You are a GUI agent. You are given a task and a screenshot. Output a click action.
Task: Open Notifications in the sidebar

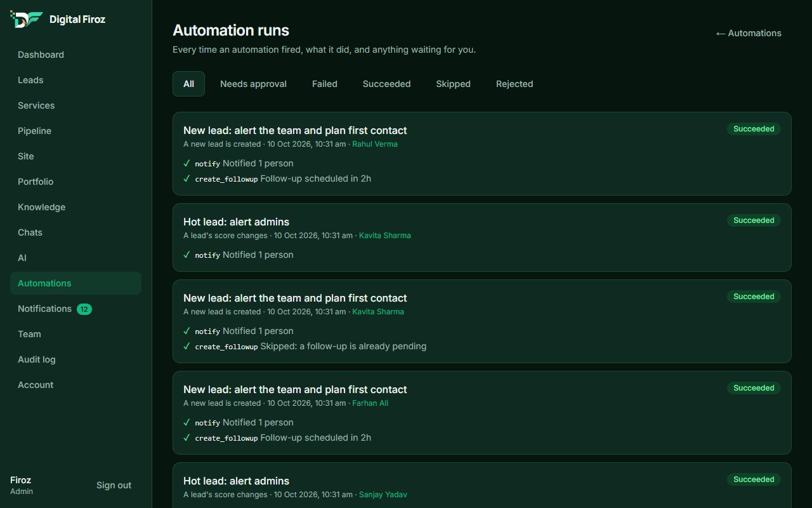pyautogui.click(x=75, y=309)
